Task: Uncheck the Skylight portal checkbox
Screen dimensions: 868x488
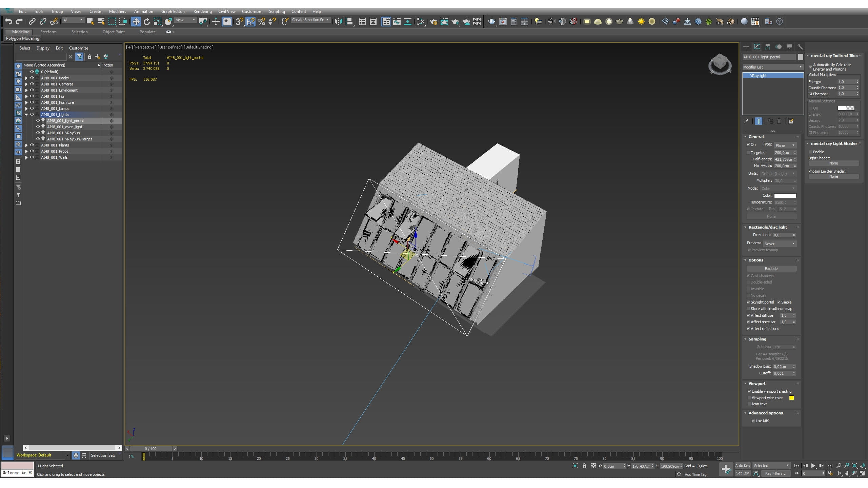Action: pos(748,302)
